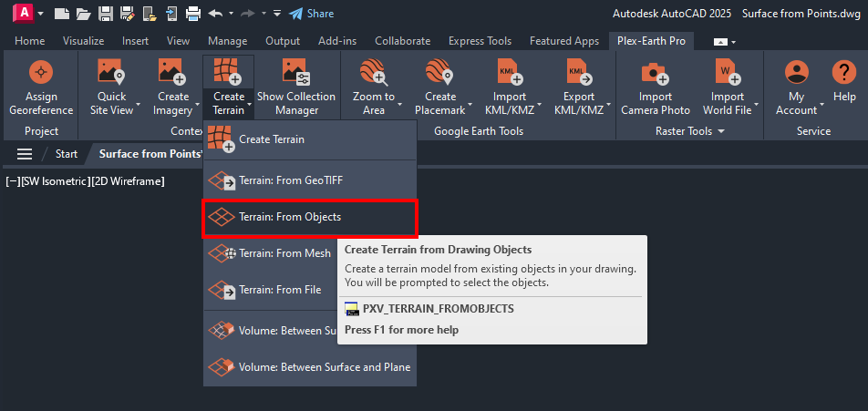Switch to the Insert ribbon tab

(x=135, y=41)
